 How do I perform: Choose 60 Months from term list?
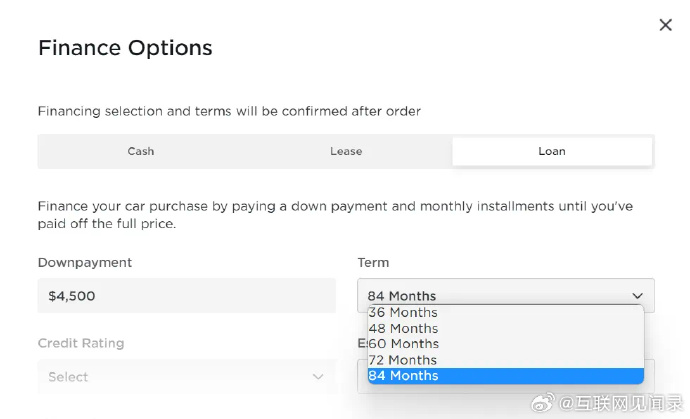pos(506,344)
